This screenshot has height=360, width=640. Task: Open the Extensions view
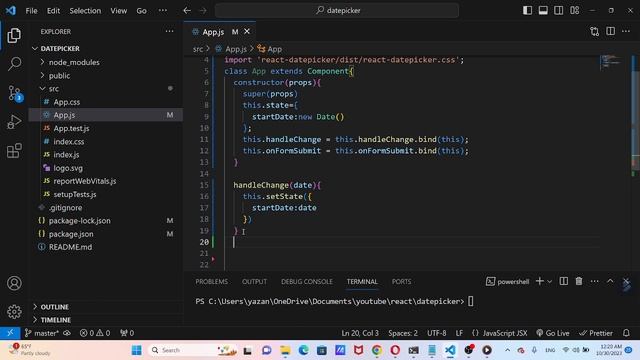[x=14, y=151]
